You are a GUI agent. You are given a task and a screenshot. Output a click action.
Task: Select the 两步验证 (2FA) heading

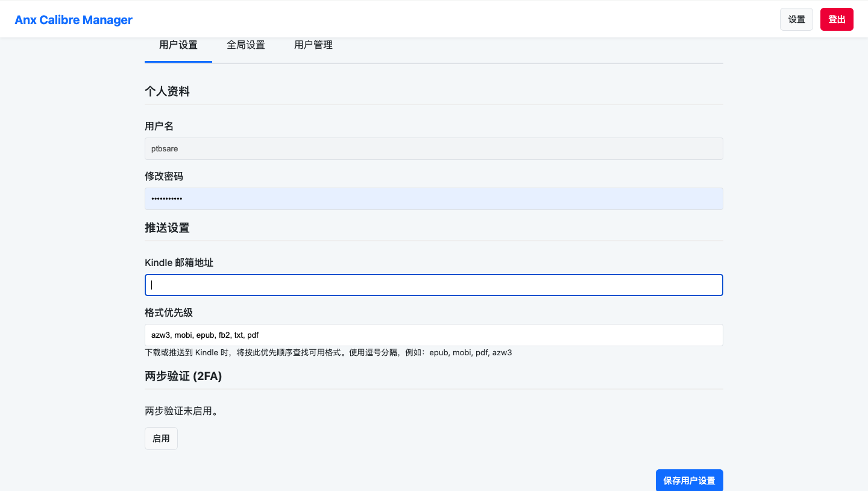click(183, 376)
